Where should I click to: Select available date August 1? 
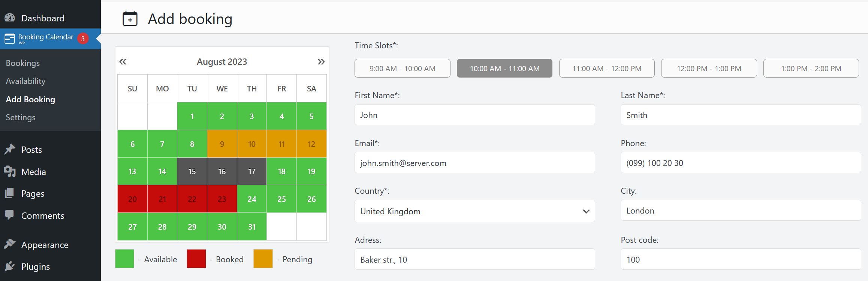pyautogui.click(x=192, y=116)
